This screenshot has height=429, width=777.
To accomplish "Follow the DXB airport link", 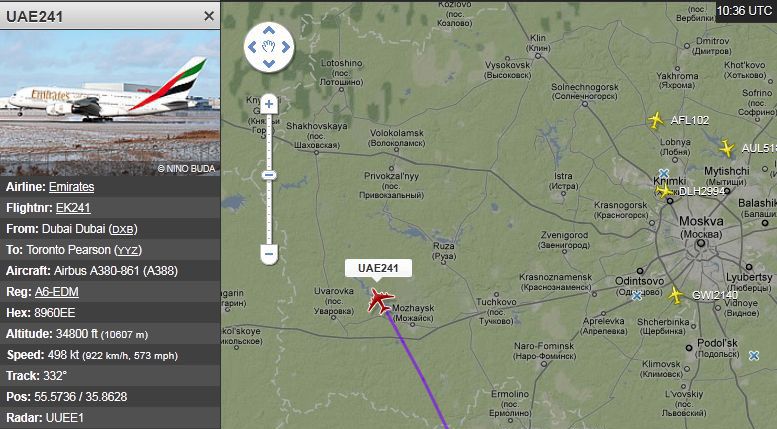I will (x=123, y=229).
